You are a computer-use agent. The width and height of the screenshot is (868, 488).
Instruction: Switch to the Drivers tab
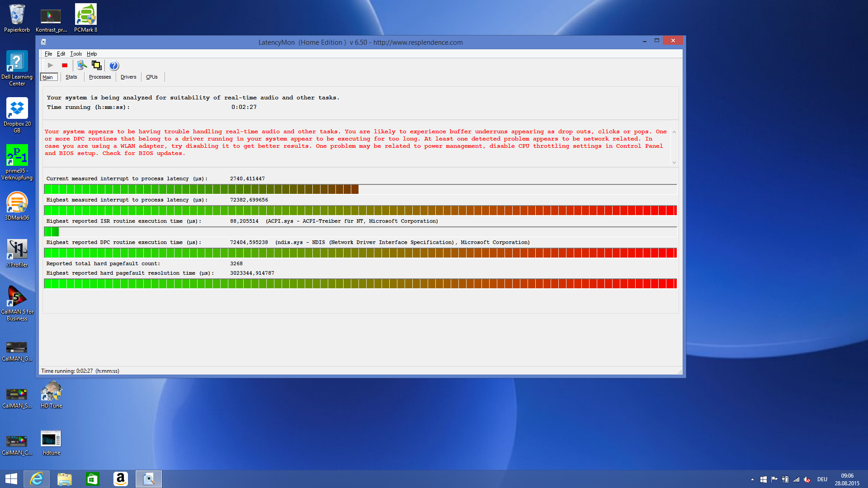click(x=128, y=77)
